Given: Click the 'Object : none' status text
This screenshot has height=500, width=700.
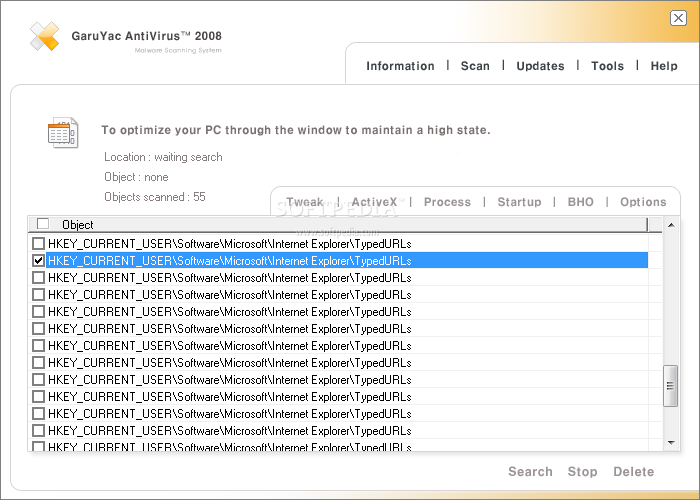Looking at the screenshot, I should 136,177.
